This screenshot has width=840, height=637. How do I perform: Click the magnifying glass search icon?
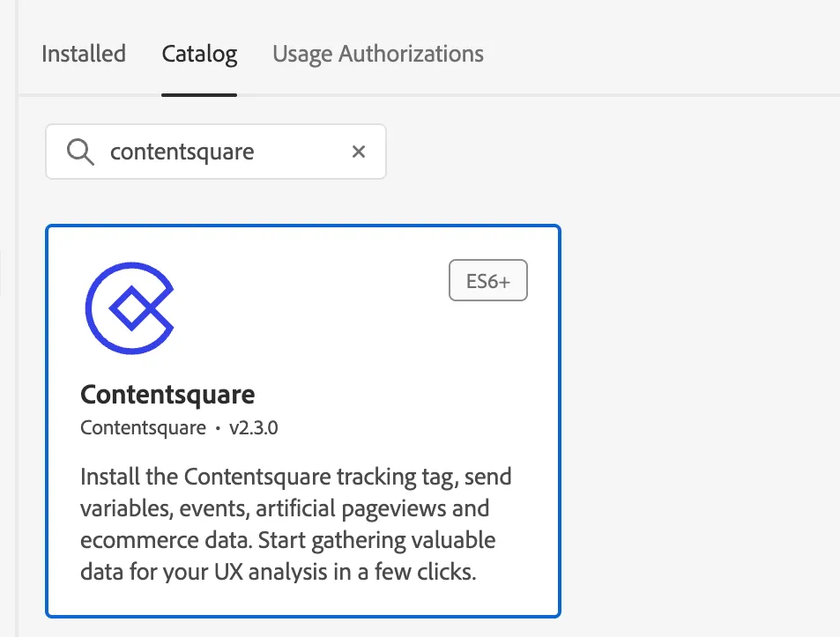point(80,152)
